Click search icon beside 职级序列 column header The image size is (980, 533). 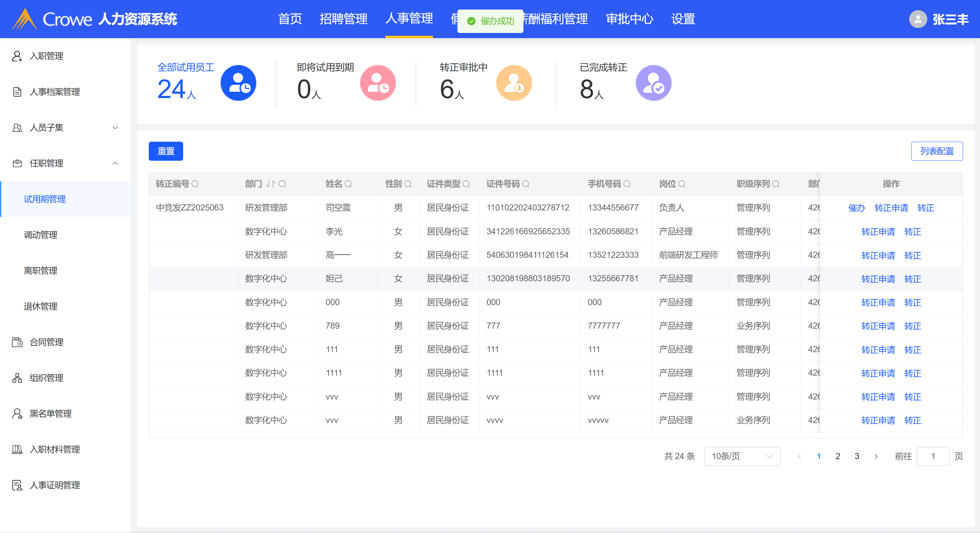[x=776, y=184]
